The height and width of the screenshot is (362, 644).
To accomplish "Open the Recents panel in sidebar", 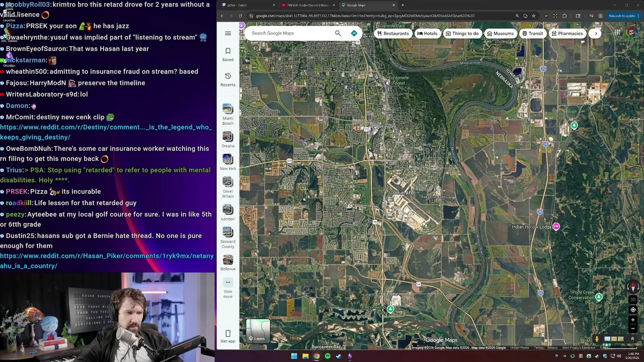I will click(x=228, y=79).
